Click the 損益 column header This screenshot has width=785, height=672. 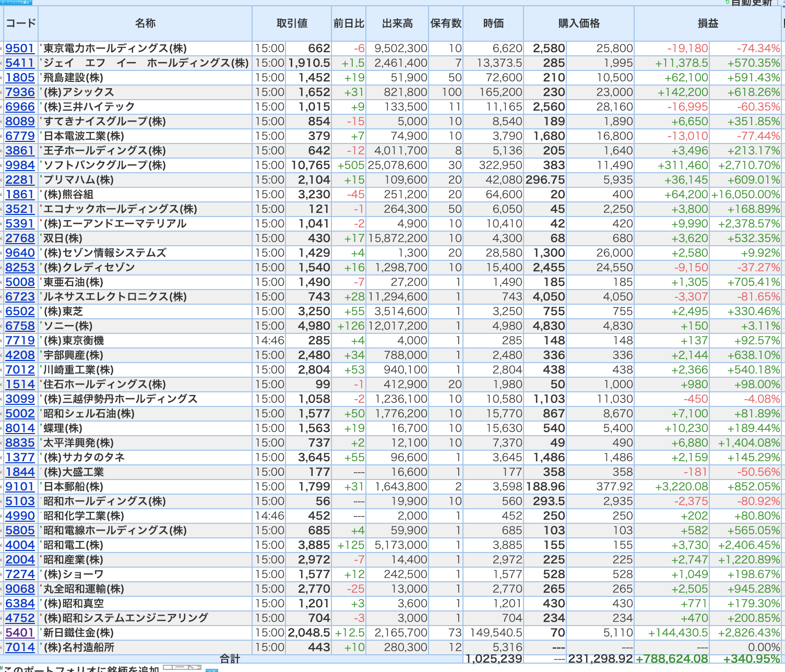click(x=708, y=23)
